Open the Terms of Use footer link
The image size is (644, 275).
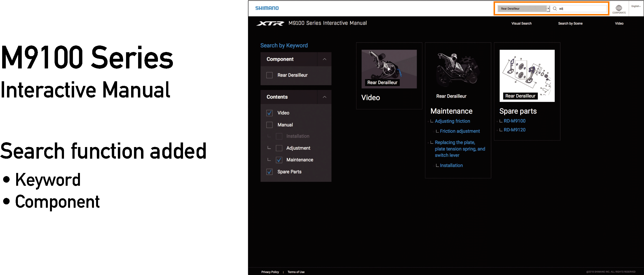tap(296, 272)
